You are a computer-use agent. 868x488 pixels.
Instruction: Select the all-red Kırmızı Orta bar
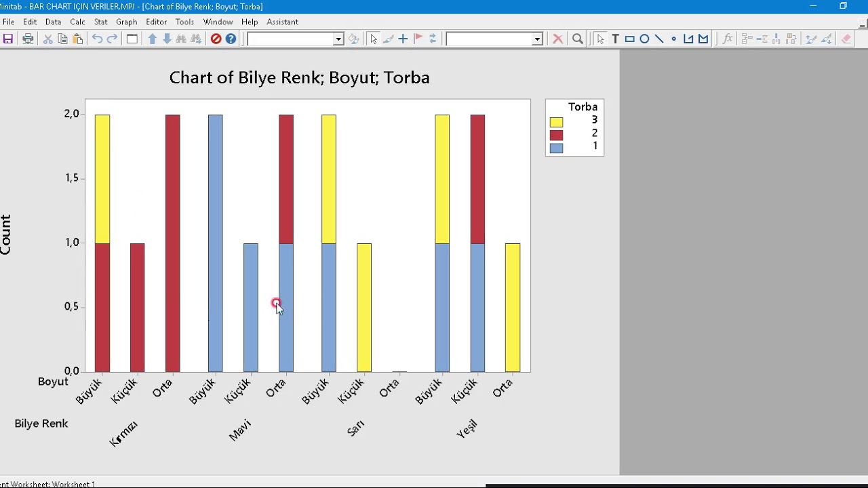click(173, 243)
